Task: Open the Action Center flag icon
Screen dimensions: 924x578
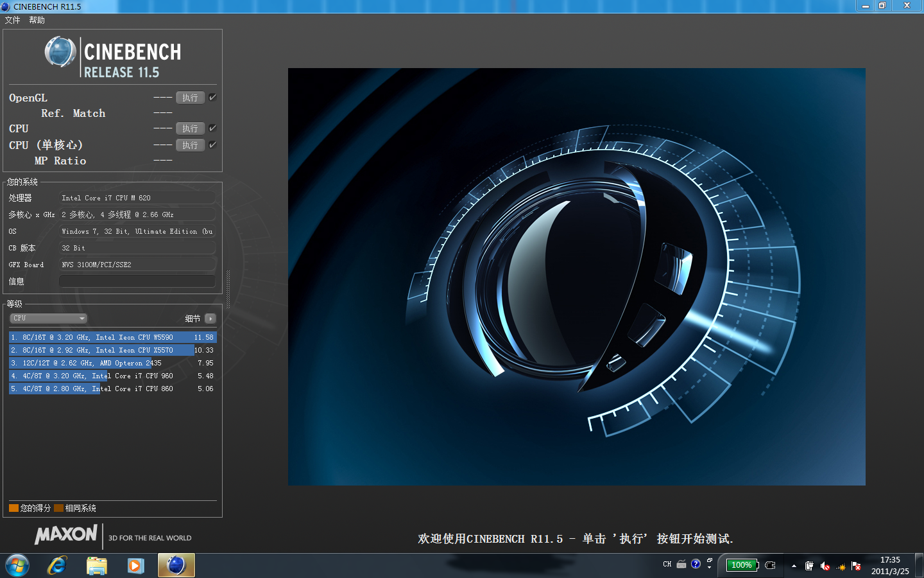Action: [856, 566]
